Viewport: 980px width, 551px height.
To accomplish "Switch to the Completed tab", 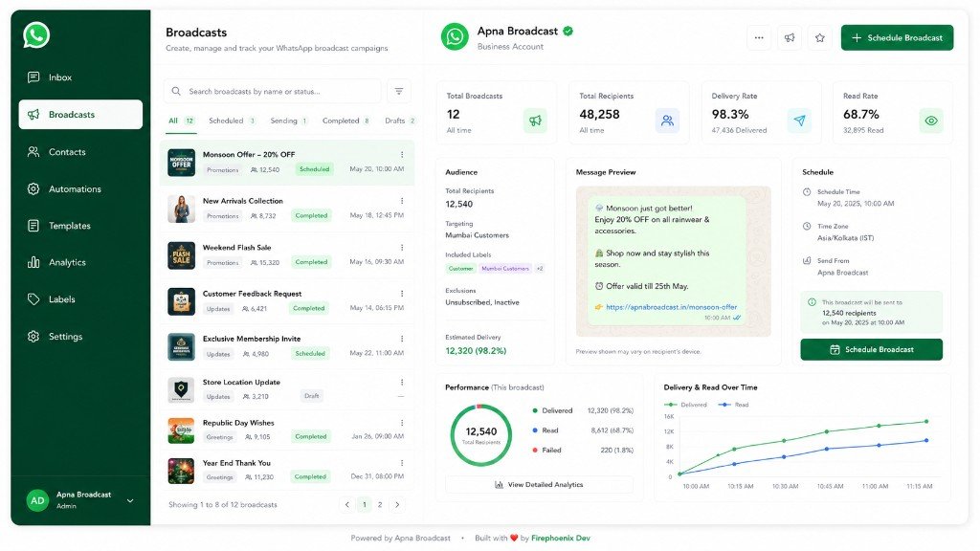I will point(346,121).
